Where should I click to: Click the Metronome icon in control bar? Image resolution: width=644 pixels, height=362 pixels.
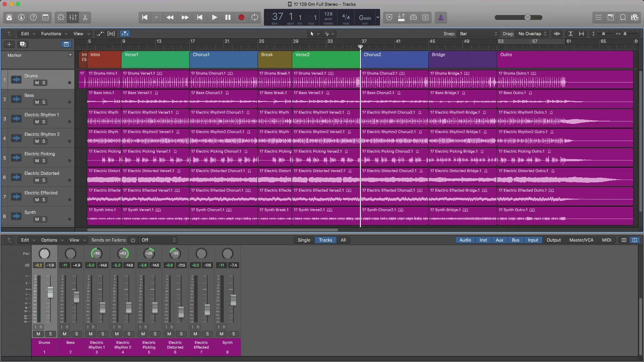441,17
